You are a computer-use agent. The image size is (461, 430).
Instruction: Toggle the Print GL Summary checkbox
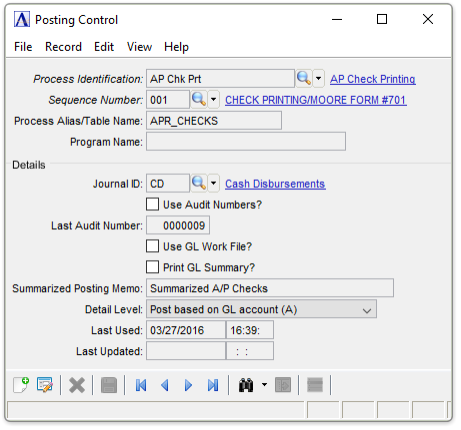pyautogui.click(x=152, y=267)
